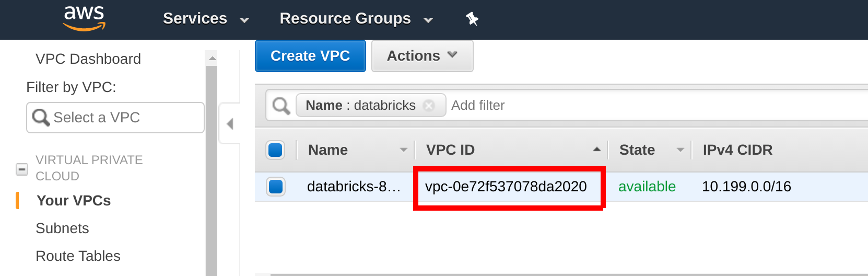Open VPC Dashboard link
The width and height of the screenshot is (868, 276).
point(88,59)
